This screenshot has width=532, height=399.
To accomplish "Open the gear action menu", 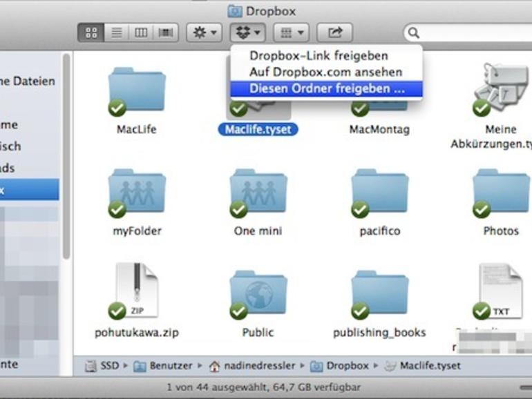I will click(x=205, y=32).
